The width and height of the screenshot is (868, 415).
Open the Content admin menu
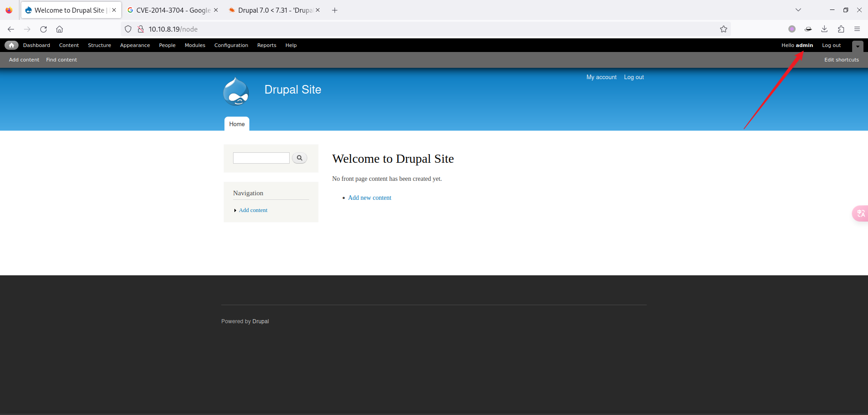coord(69,45)
